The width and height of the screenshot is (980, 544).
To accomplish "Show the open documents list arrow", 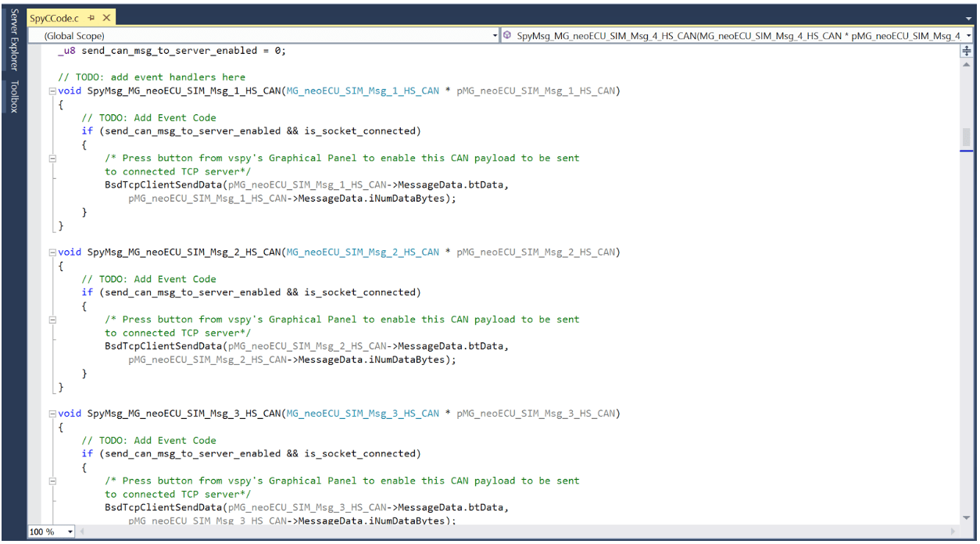I will coord(969,18).
